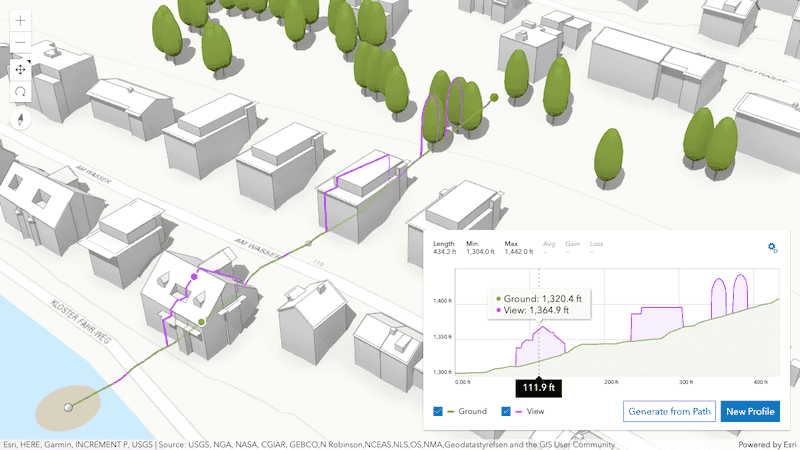Viewport: 800px width, 450px height.
Task: Click the white start point sphere on shoreline
Action: pyautogui.click(x=68, y=407)
